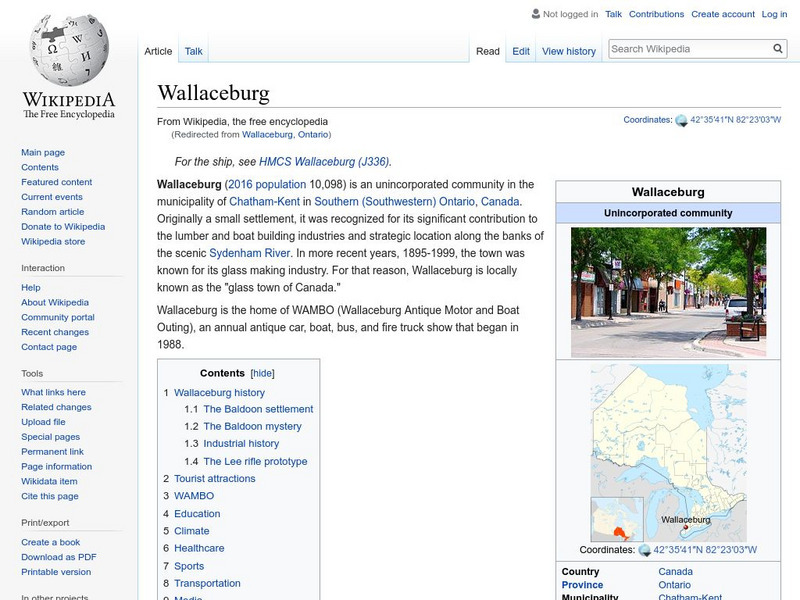Open a Random article

53,211
